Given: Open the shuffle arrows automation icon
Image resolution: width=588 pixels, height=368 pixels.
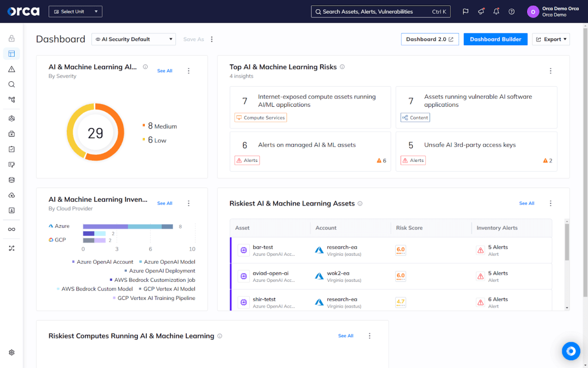Looking at the screenshot, I should tap(11, 249).
